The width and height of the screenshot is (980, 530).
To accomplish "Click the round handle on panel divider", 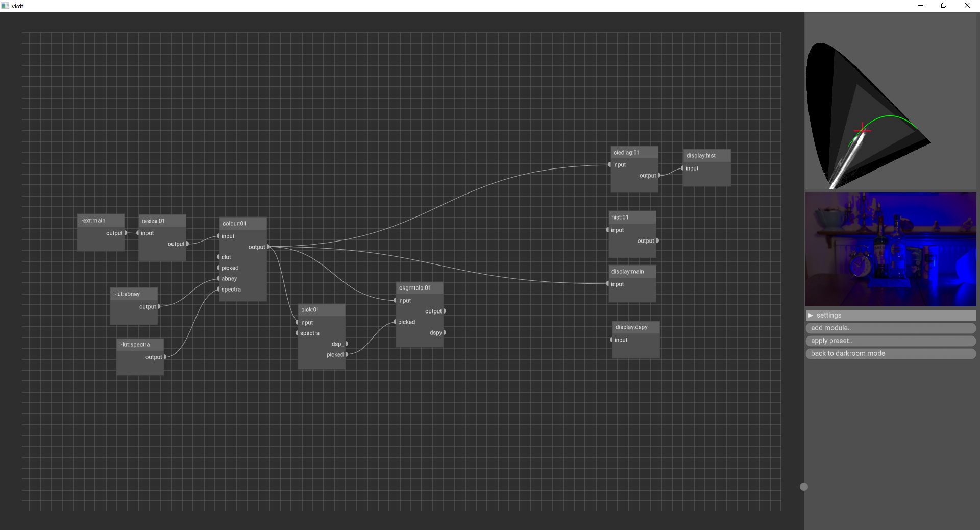I will [804, 487].
